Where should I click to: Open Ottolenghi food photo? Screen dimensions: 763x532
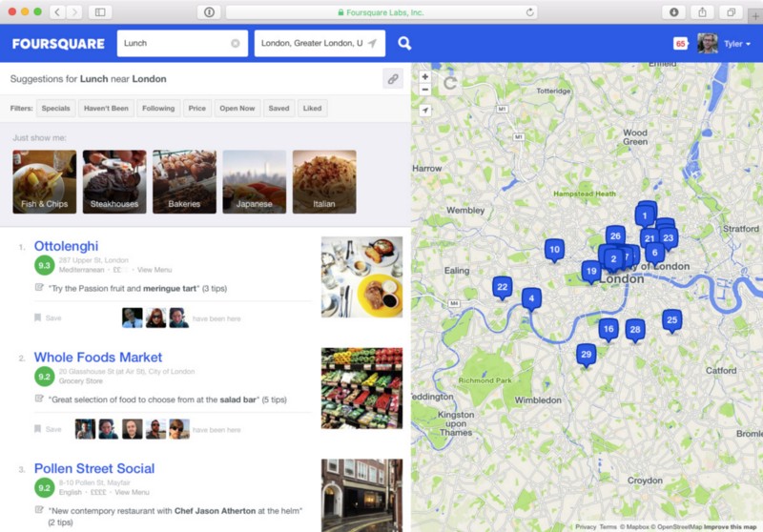coord(361,277)
